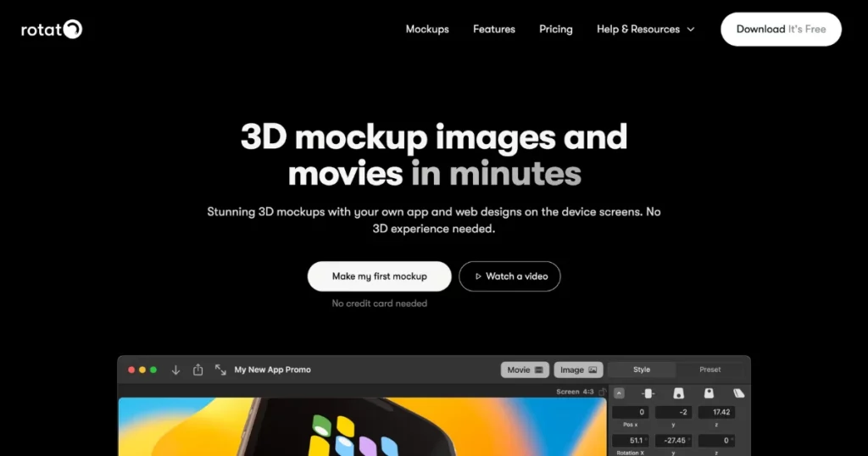The width and height of the screenshot is (868, 456).
Task: Click the Rotation y field showing -27.45
Action: point(673,441)
